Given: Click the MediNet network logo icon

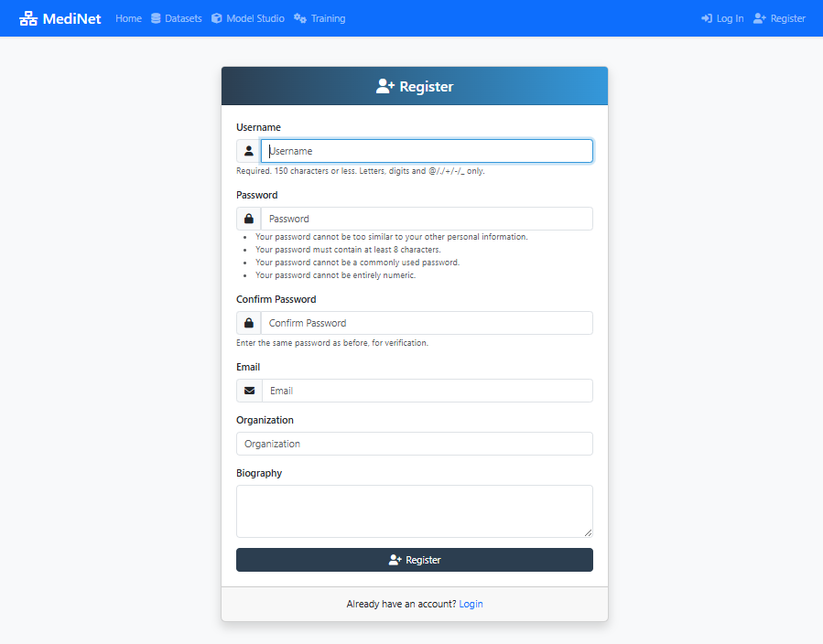Looking at the screenshot, I should (x=28, y=18).
